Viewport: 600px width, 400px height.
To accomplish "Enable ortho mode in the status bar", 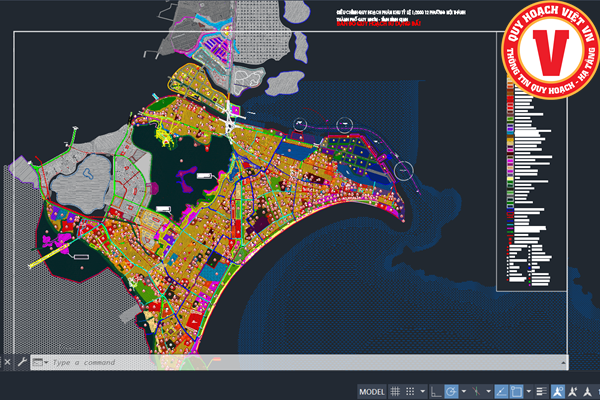I will [436, 391].
